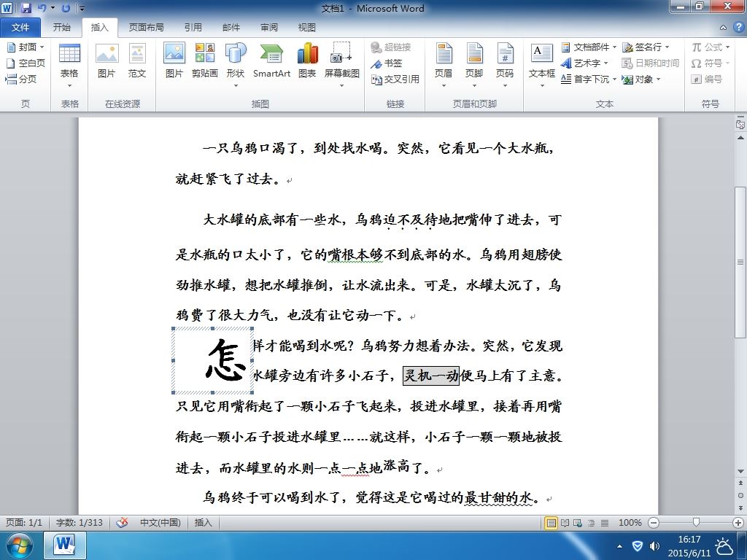Switch to Print Layout view button

click(x=551, y=523)
